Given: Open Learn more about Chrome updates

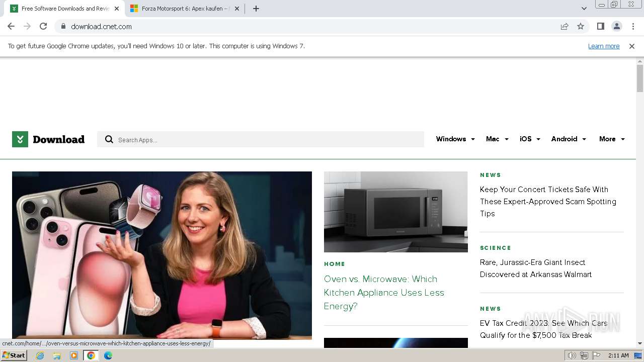Looking at the screenshot, I should [x=604, y=46].
